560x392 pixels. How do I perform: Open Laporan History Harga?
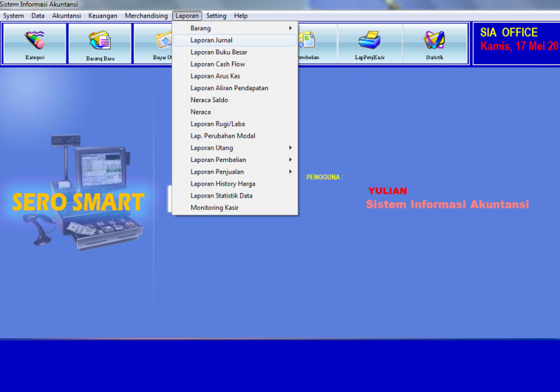pos(223,184)
